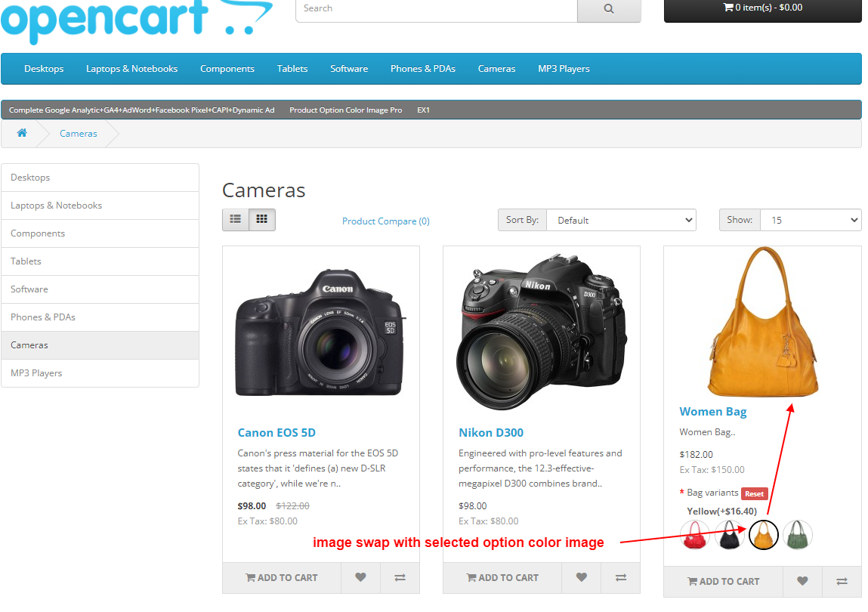Screen dimensions: 868x612
Task: Open the home page via breadcrumb house icon
Action: [x=22, y=132]
